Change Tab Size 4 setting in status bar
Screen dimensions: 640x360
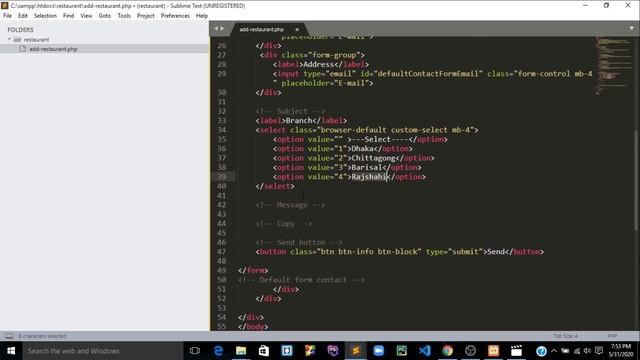tap(565, 336)
